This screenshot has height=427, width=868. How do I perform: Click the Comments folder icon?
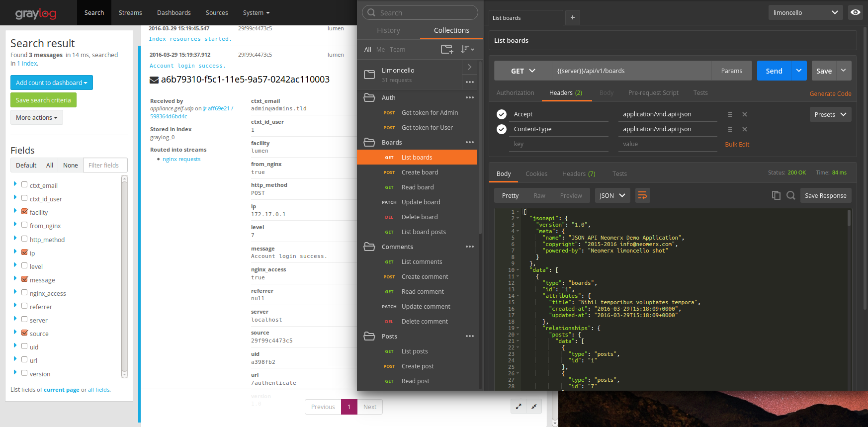pyautogui.click(x=369, y=247)
